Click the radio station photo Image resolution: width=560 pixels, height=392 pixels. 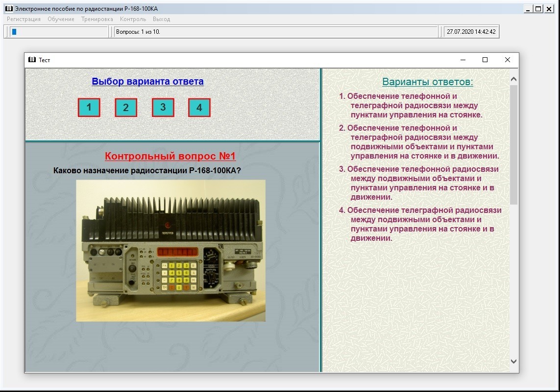[170, 251]
